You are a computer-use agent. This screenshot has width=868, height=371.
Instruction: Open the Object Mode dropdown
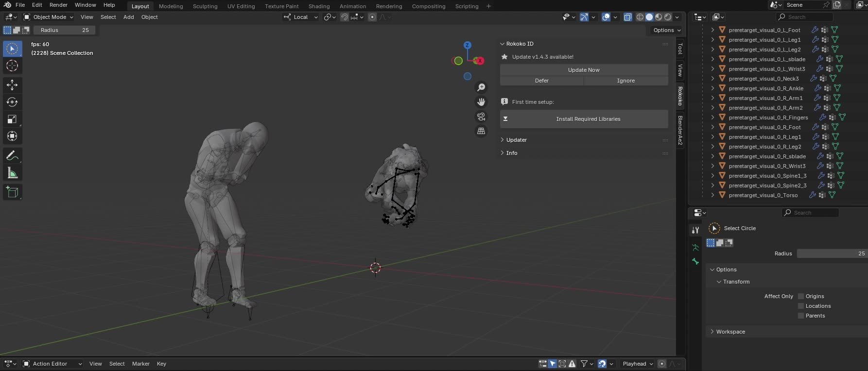coord(49,17)
